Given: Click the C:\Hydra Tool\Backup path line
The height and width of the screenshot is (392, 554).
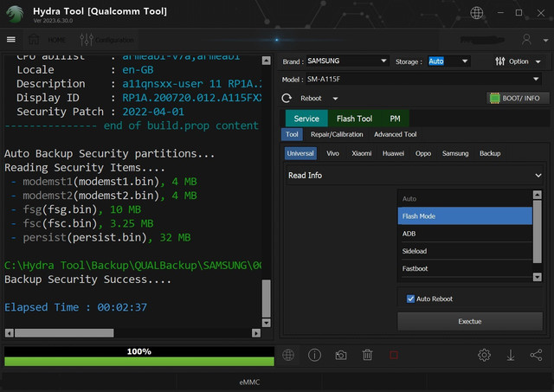Looking at the screenshot, I should pyautogui.click(x=132, y=265).
